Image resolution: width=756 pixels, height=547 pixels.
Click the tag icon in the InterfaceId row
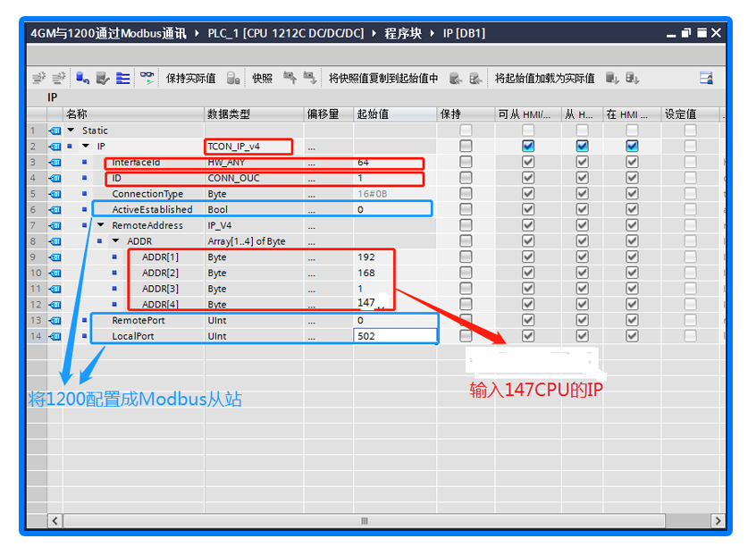pyautogui.click(x=55, y=162)
